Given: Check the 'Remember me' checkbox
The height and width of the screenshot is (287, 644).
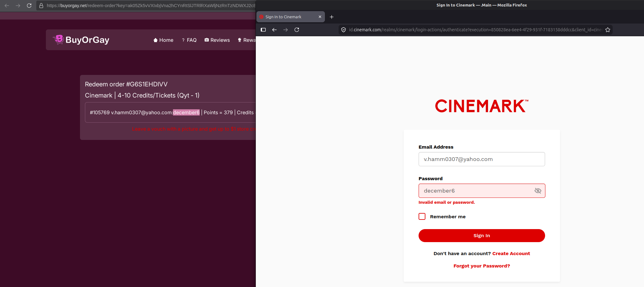Looking at the screenshot, I should pos(422,216).
